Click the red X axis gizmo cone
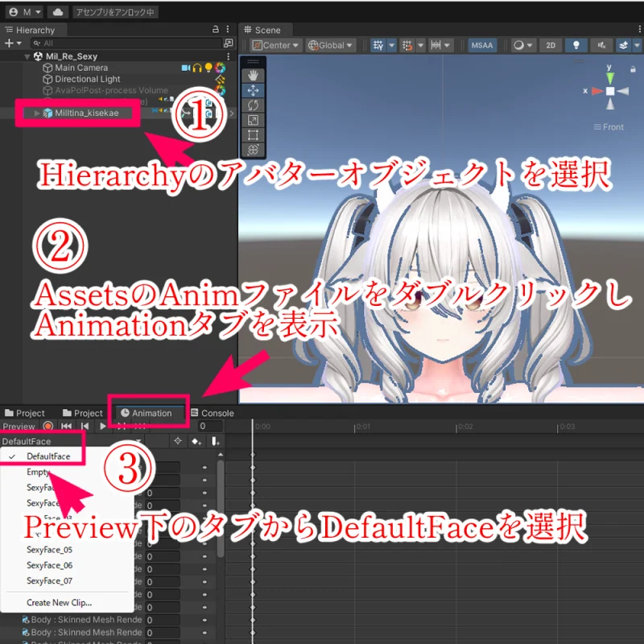This screenshot has height=644, width=644. 597,91
